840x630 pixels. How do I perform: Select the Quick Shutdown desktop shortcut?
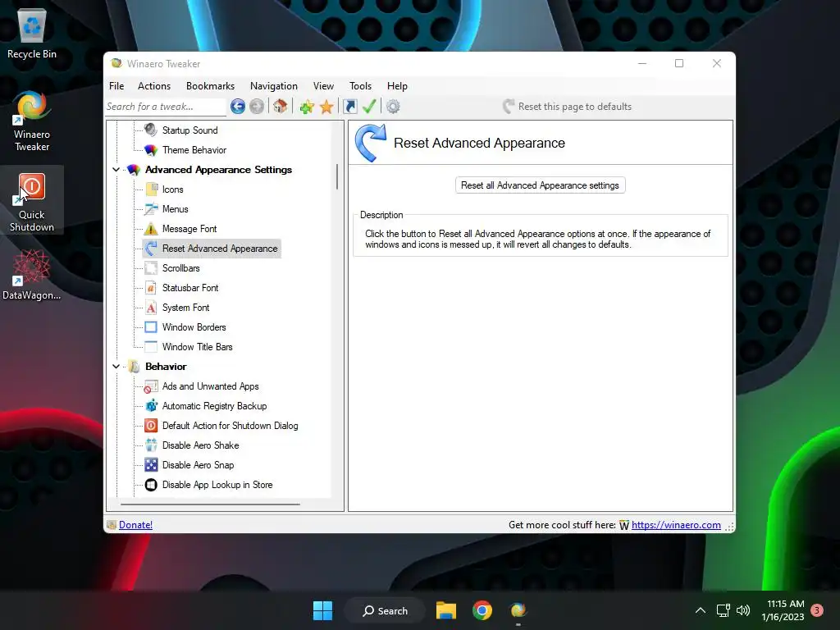(32, 202)
